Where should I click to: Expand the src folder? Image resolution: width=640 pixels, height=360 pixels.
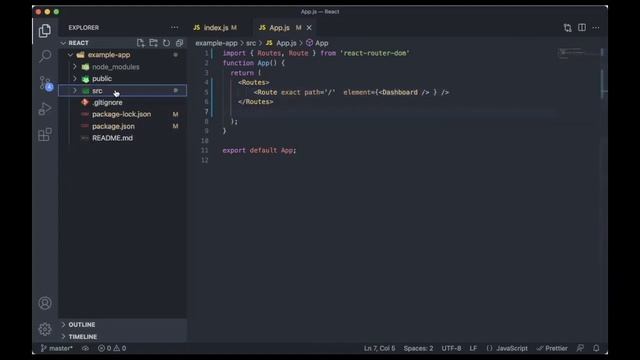[75, 91]
